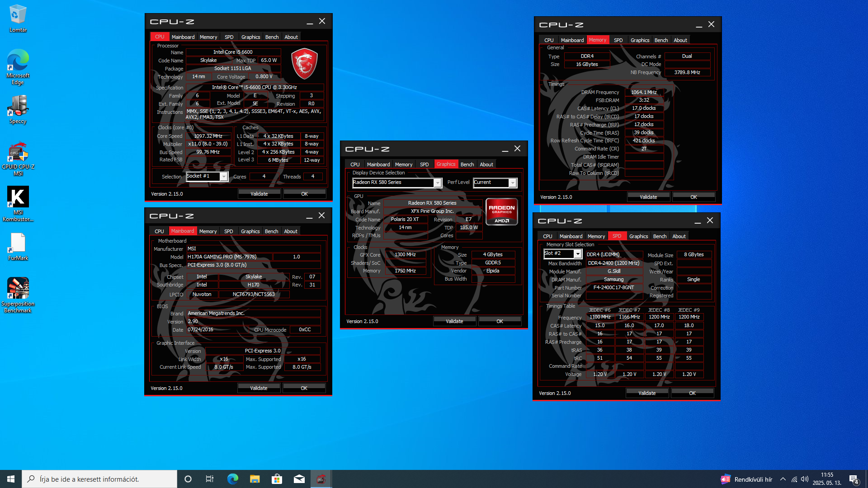Minimize the Graphics tab window
This screenshot has height=488, width=868.
click(505, 149)
